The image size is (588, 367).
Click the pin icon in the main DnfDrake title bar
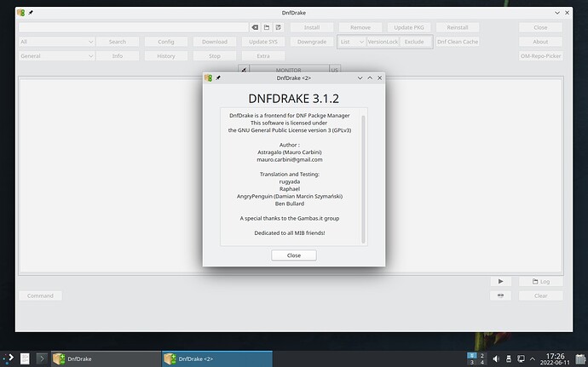click(31, 13)
